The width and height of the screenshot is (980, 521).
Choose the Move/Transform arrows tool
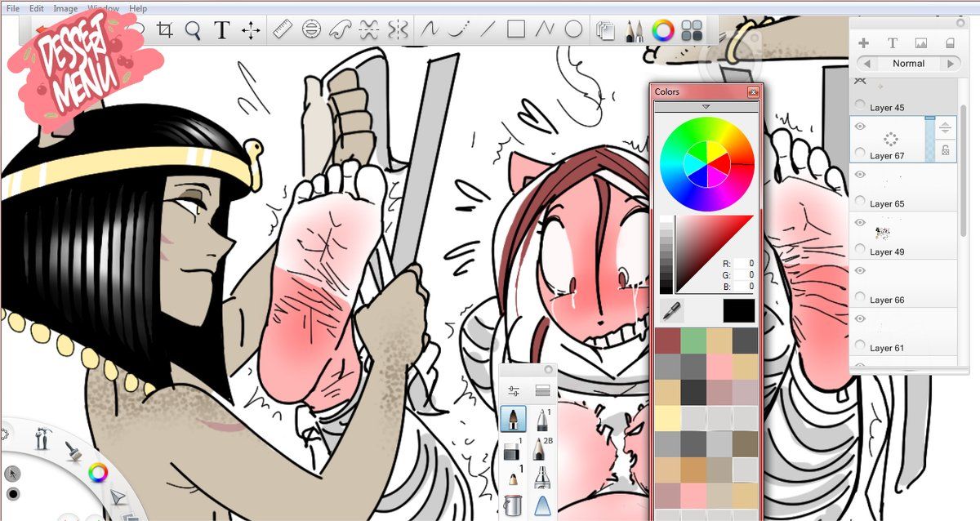coord(251,31)
